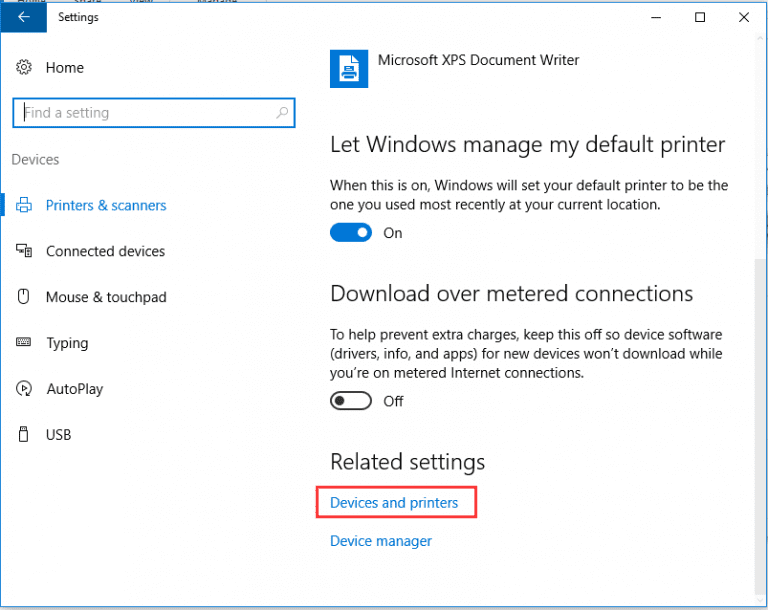Viewport: 768px width, 610px height.
Task: Switch to Typing settings
Action: tap(67, 343)
